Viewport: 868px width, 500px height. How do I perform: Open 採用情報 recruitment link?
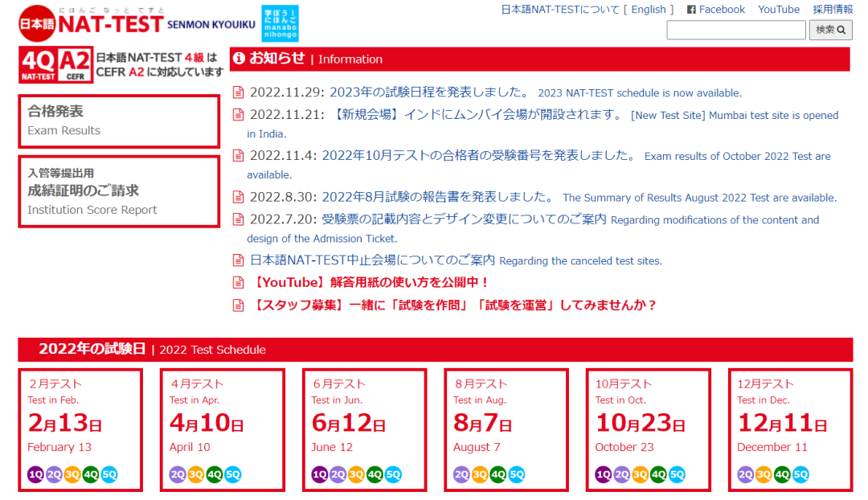(833, 10)
